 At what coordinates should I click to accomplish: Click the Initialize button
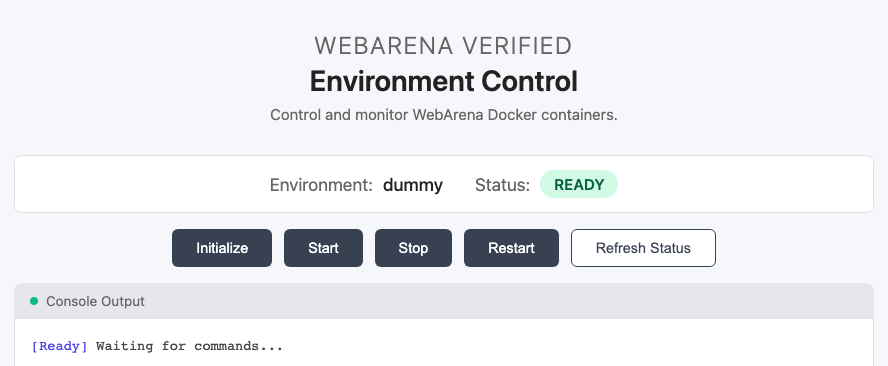pos(222,248)
